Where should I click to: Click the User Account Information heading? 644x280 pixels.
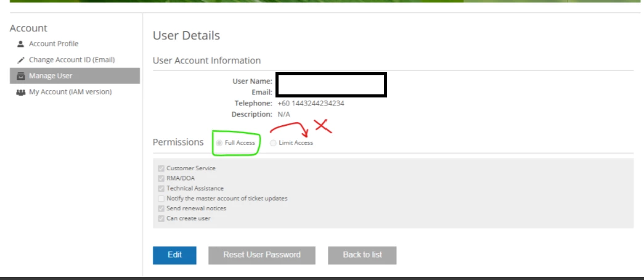(206, 60)
